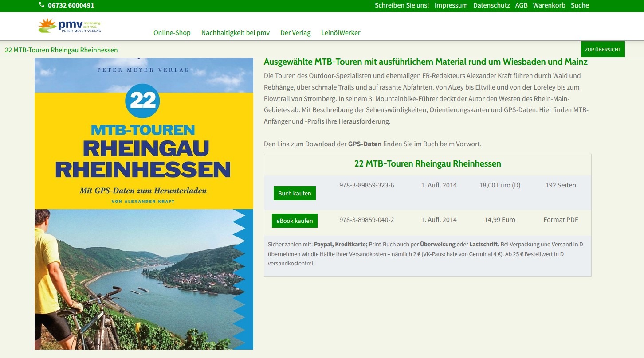Click the ISBN 978-3-89859-323-6
644x358 pixels.
pos(367,185)
